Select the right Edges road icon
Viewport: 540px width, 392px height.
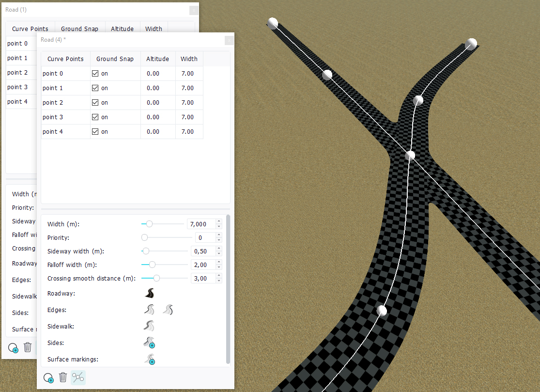168,310
